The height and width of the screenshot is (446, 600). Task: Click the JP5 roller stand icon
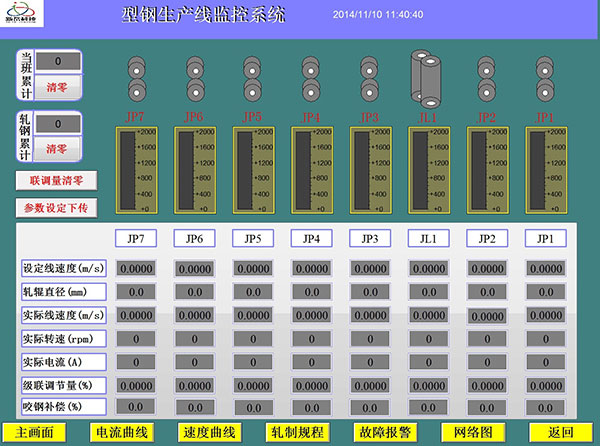click(253, 78)
